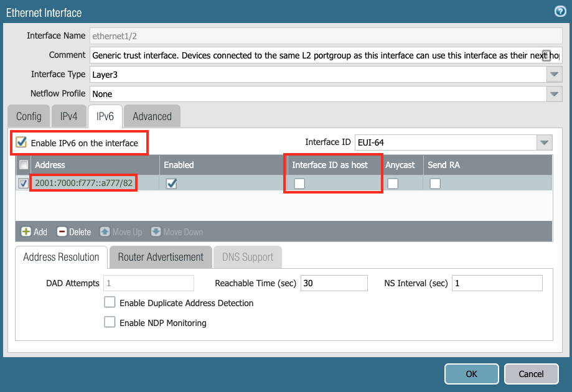Enable Duplicate Address Detection checkbox
The width and height of the screenshot is (572, 392).
pos(110,302)
